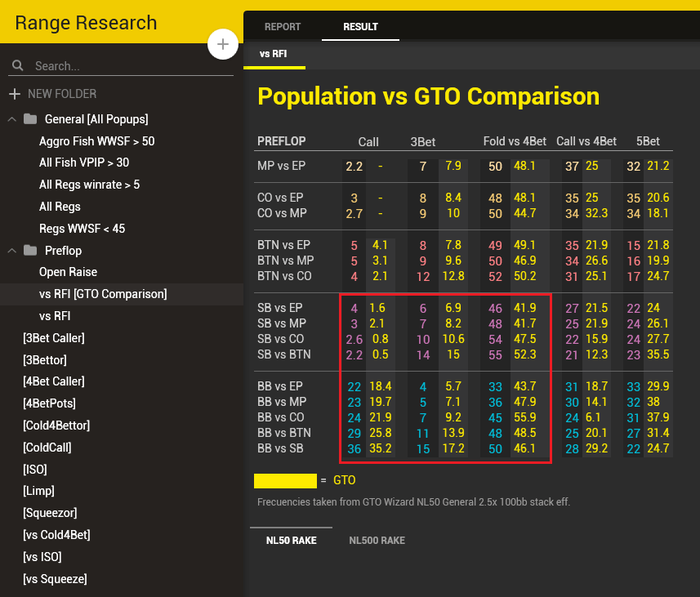Image resolution: width=700 pixels, height=597 pixels.
Task: Click the yellow GTO legend swatch
Action: point(285,481)
